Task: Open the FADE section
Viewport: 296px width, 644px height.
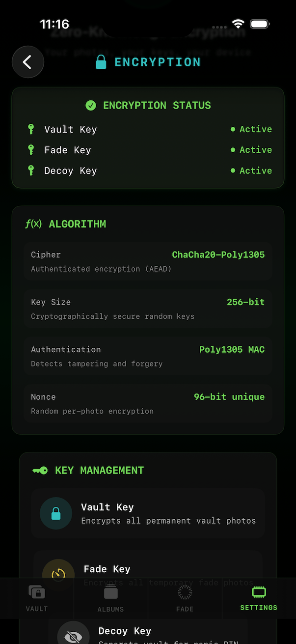Action: tap(185, 598)
